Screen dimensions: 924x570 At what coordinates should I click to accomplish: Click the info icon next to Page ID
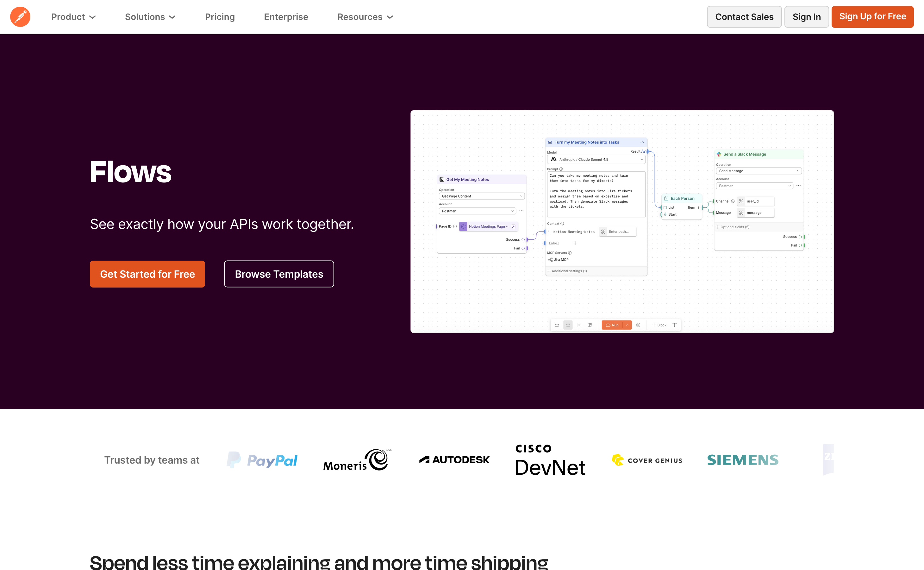coord(455,226)
